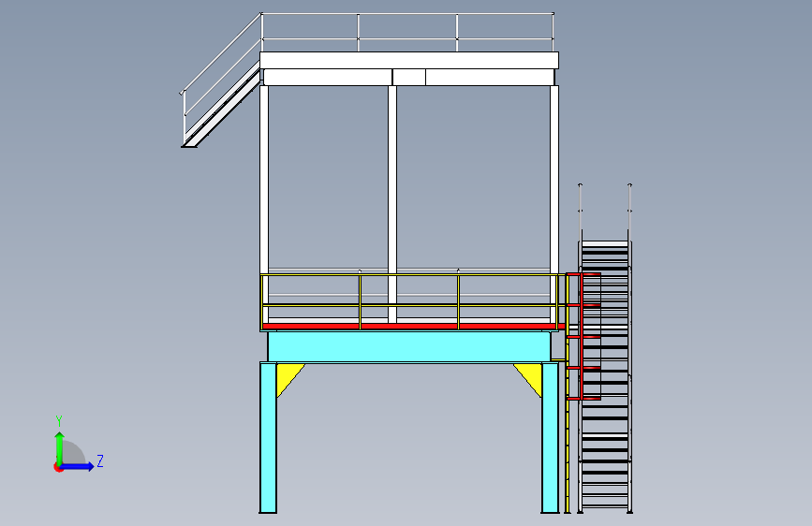The height and width of the screenshot is (526, 812).
Task: Click the green Y axis arrow of triad
Action: [60, 447]
